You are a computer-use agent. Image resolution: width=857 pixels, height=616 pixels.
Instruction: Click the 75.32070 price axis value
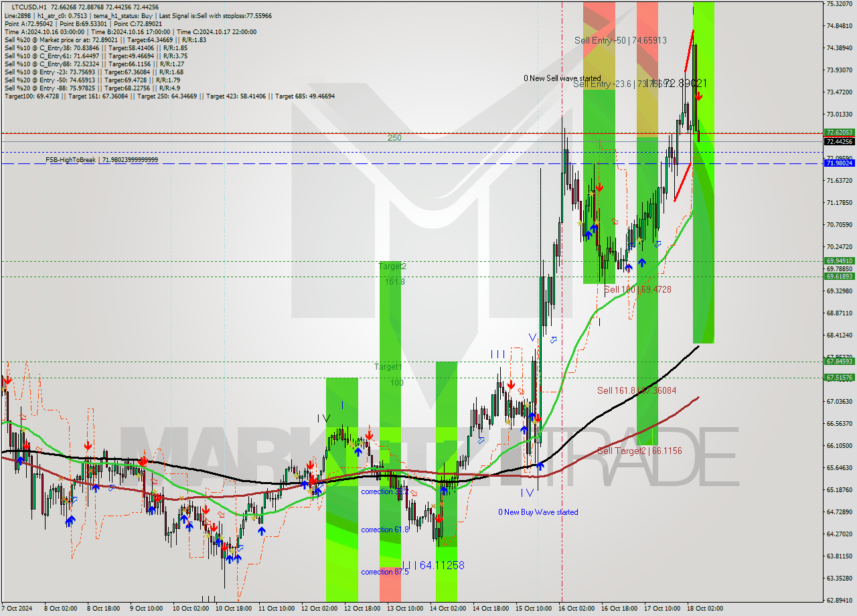840,4
